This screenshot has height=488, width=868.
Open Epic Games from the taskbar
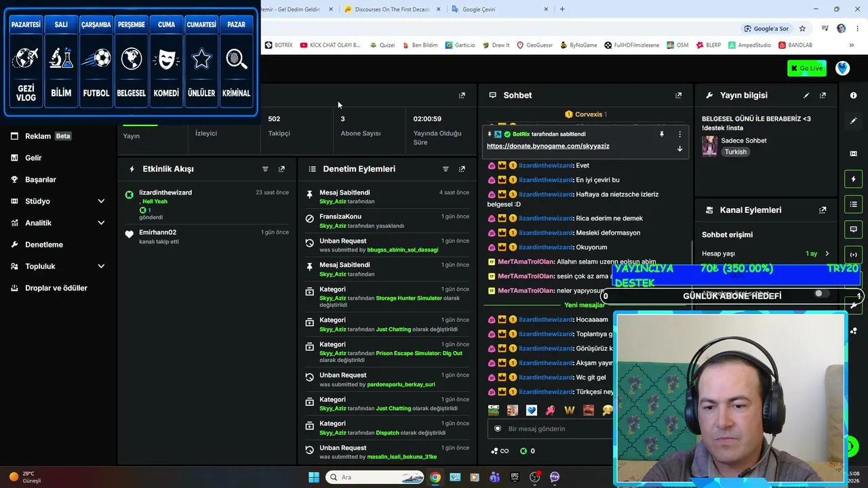coord(515,477)
